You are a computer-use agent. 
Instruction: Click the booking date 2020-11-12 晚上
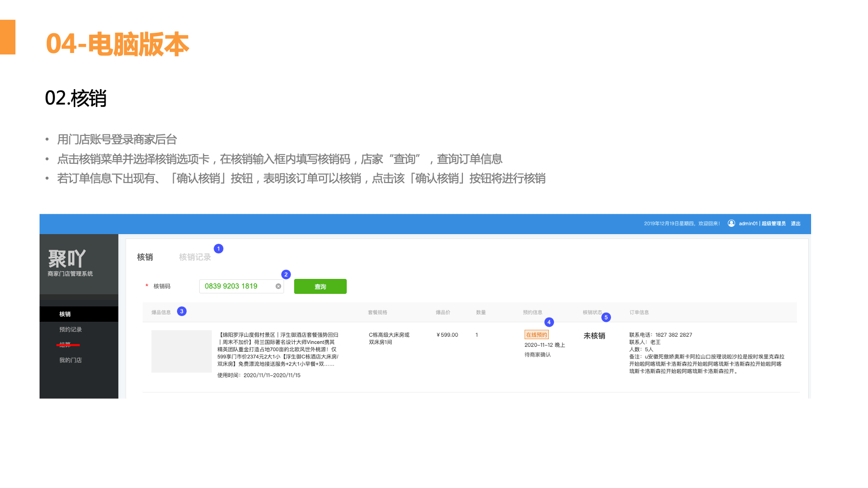coord(544,345)
